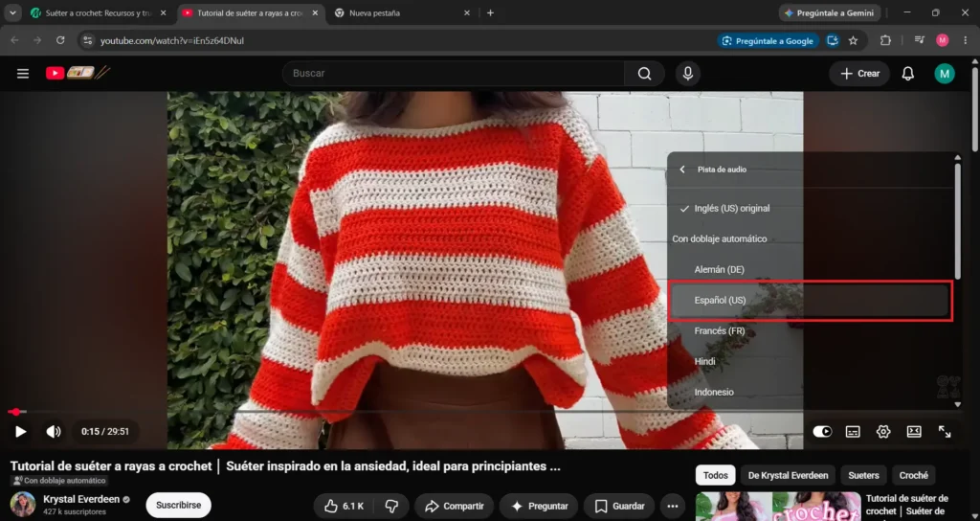Reload the page

tap(60, 40)
